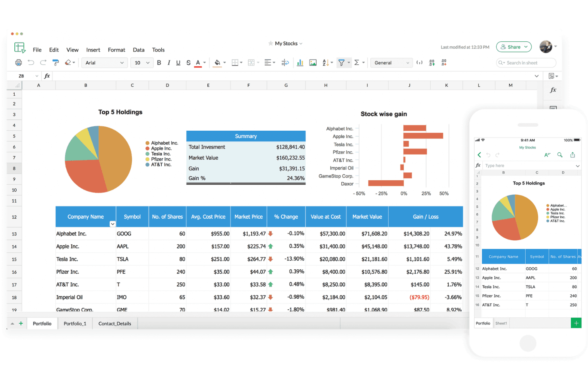Click the Share button
The image size is (588, 392).
[x=514, y=47]
